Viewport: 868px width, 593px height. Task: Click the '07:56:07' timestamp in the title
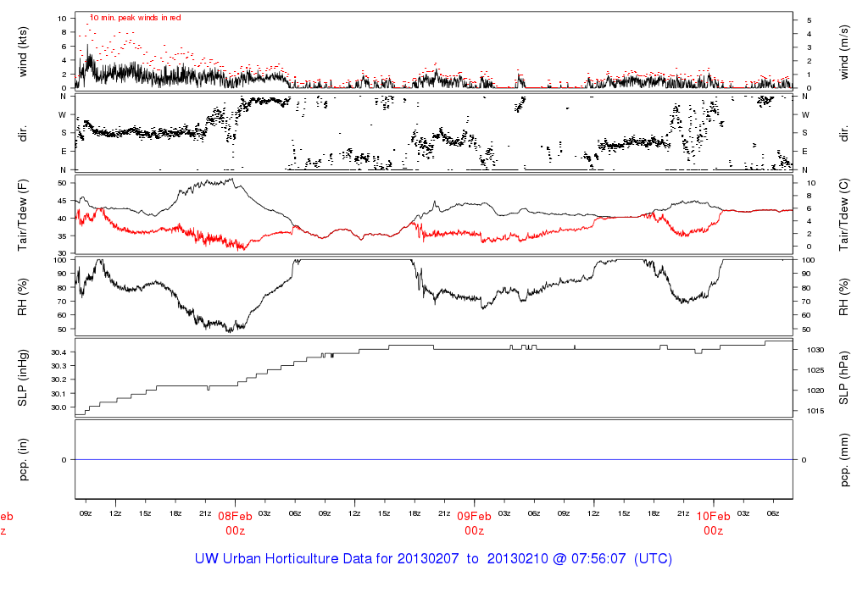point(599,559)
